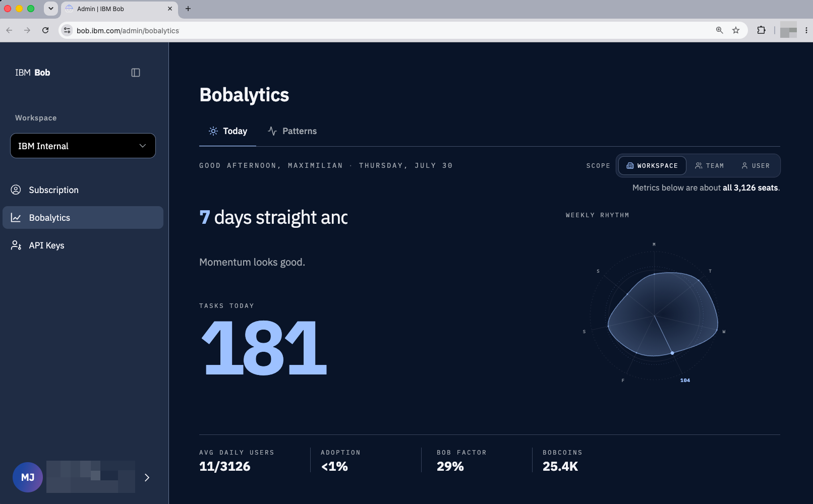Click the person icon in User scope
This screenshot has width=813, height=504.
pos(744,165)
